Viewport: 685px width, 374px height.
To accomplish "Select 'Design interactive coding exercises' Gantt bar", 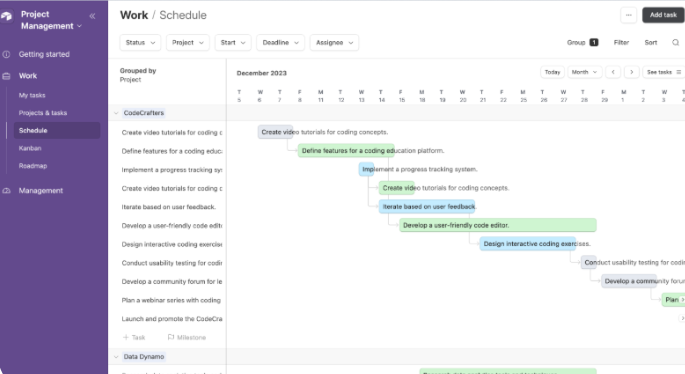I will pyautogui.click(x=528, y=244).
